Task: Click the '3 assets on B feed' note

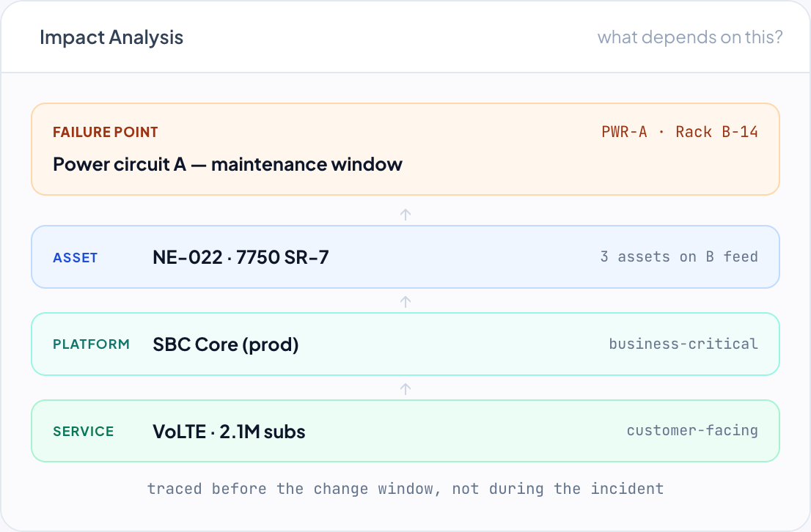Action: point(679,257)
